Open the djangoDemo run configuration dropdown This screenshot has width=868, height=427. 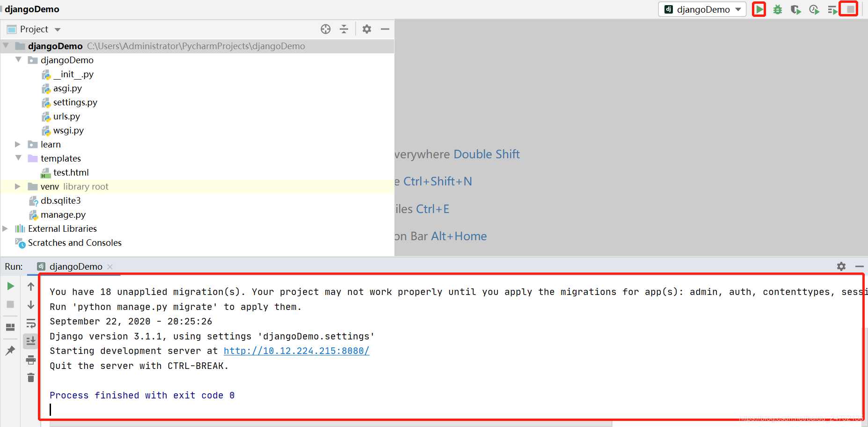tap(702, 9)
